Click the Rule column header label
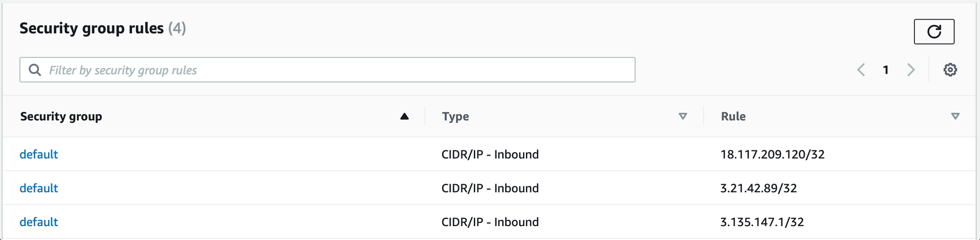The image size is (980, 240). tap(733, 116)
